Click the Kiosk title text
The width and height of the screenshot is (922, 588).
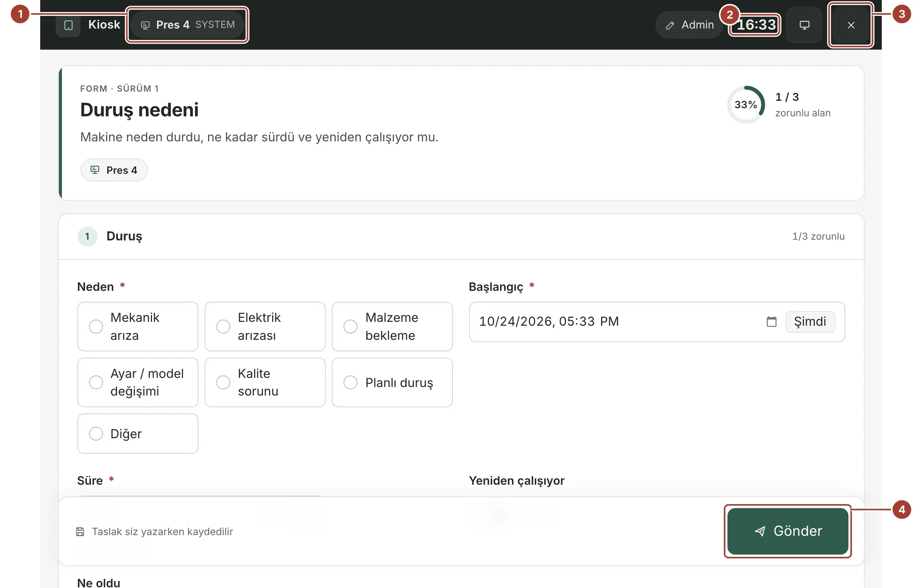104,25
